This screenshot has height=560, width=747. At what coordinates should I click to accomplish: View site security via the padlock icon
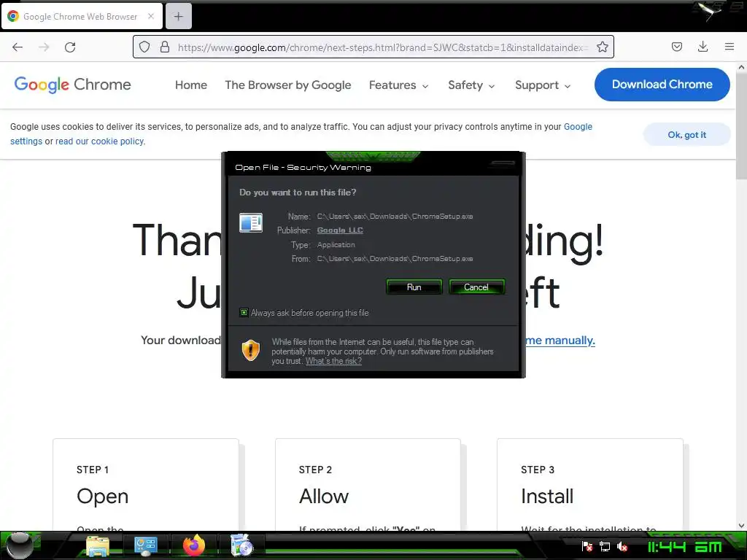[165, 47]
